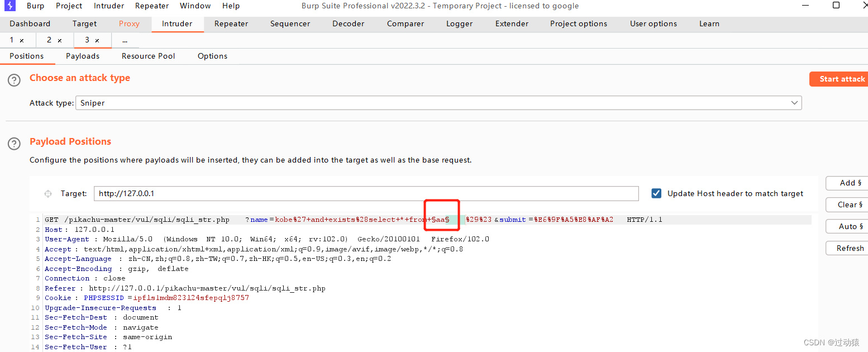Toggle Update Host header to match target
This screenshot has height=352, width=868.
657,193
